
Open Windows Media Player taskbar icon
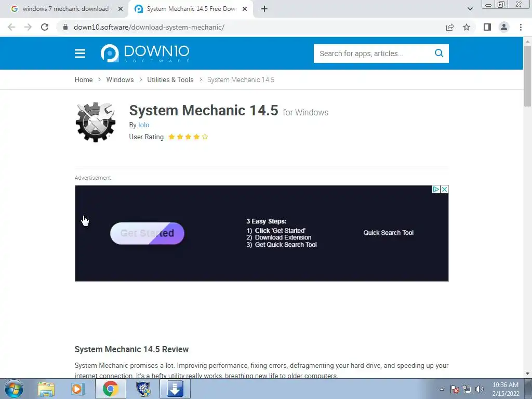[78, 389]
